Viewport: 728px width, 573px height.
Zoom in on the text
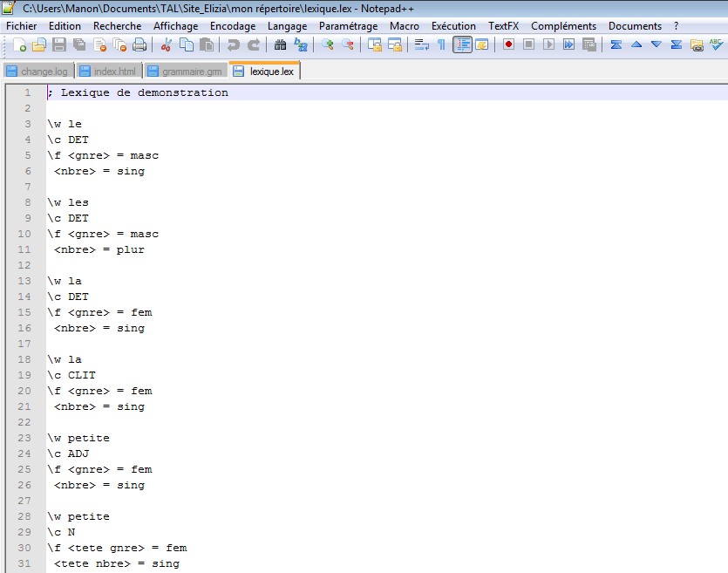click(x=328, y=44)
